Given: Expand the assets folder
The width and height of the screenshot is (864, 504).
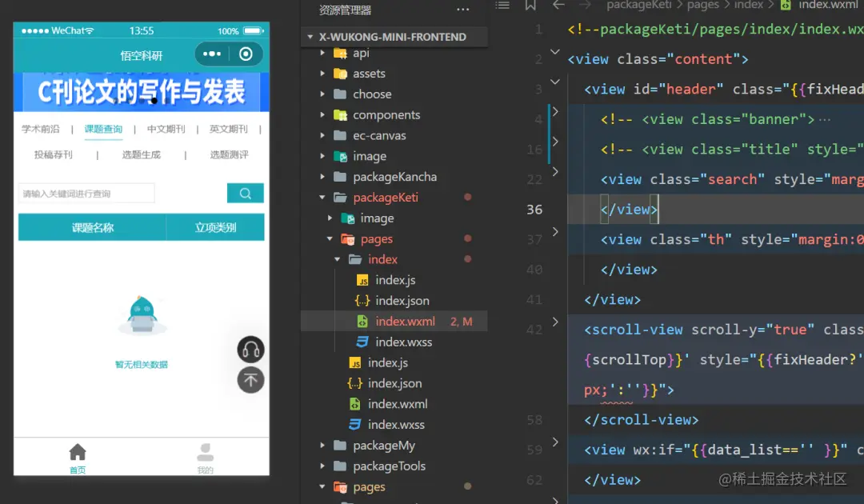Looking at the screenshot, I should (x=322, y=74).
